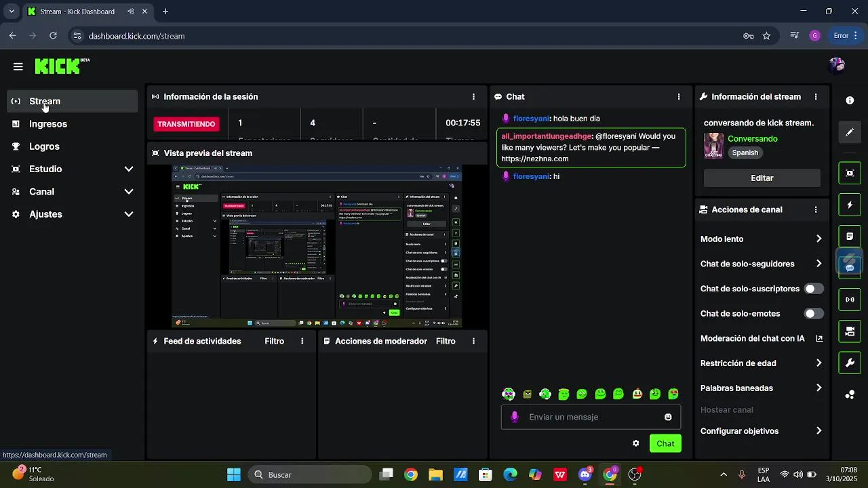Select Stream in the sidebar
This screenshot has height=488, width=868.
point(73,102)
